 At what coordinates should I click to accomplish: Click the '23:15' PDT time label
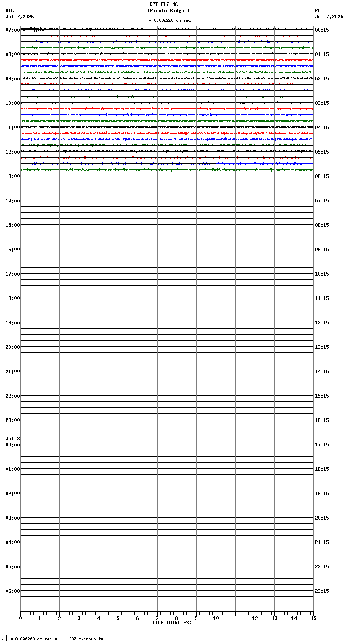(322, 591)
